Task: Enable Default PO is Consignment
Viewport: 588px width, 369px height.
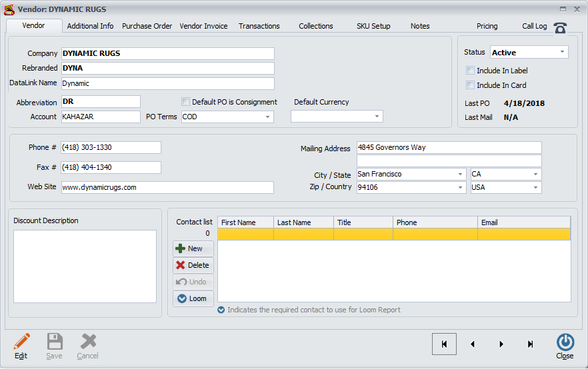Action: [185, 101]
